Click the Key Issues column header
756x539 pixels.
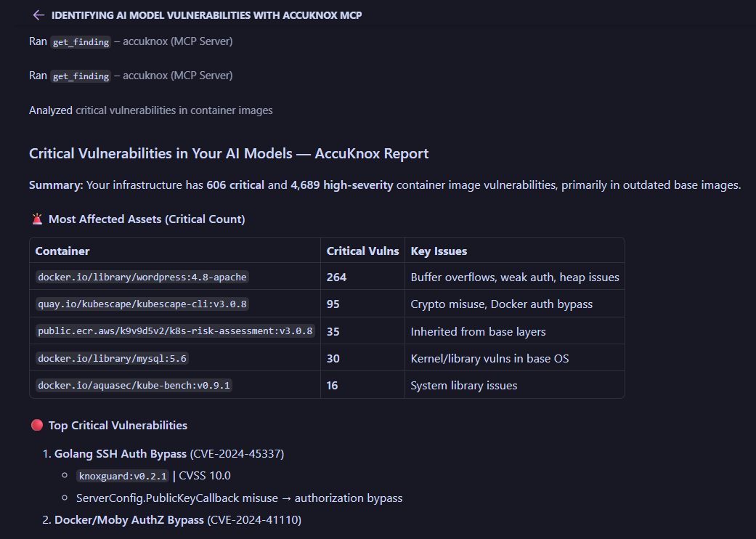tap(436, 250)
